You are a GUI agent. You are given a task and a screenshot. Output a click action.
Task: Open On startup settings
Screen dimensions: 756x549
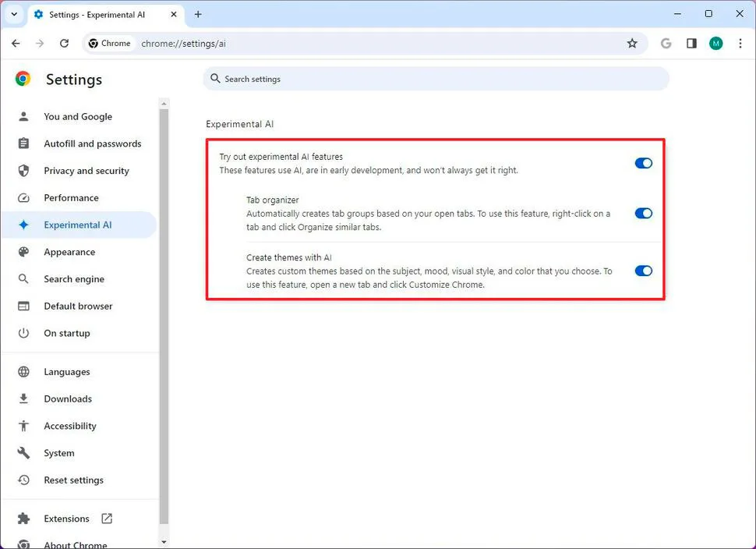79,333
